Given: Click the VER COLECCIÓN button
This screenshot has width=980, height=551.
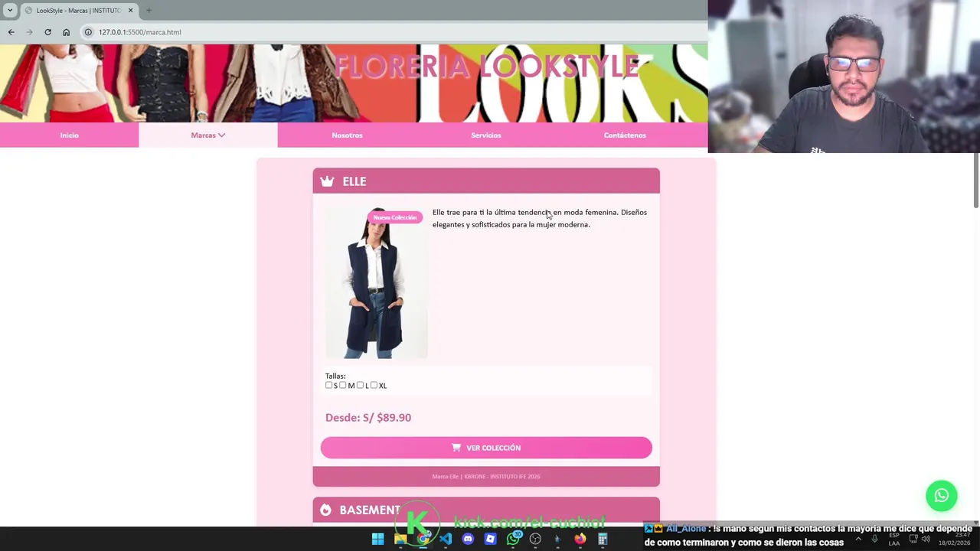Looking at the screenshot, I should click(x=486, y=448).
